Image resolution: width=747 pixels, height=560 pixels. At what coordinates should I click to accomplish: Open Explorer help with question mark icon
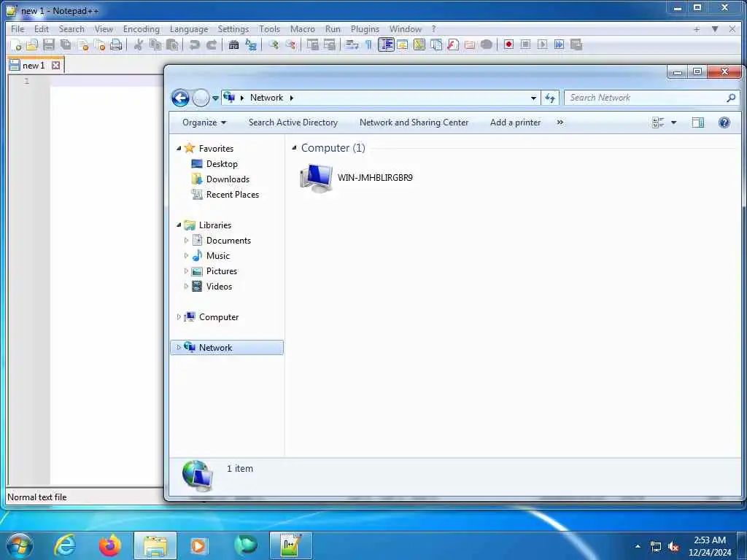coord(724,122)
